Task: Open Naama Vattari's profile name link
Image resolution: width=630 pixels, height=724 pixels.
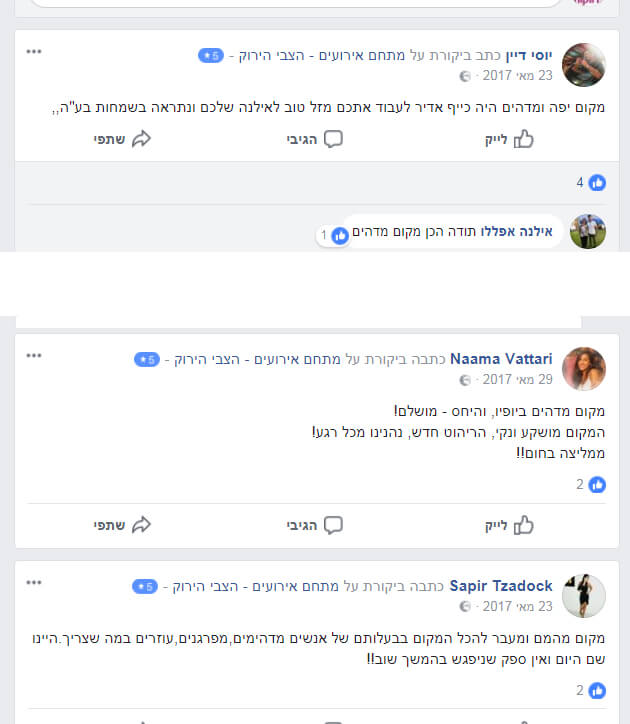Action: point(501,359)
